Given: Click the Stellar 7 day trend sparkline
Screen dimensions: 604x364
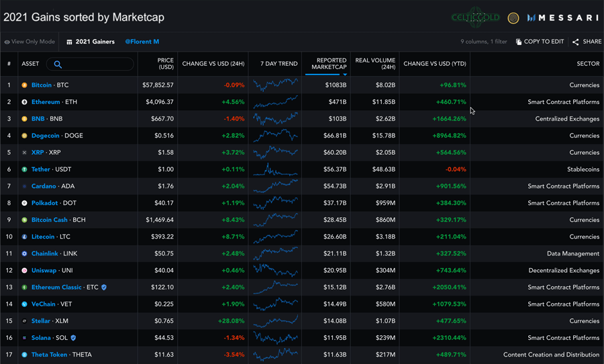Looking at the screenshot, I should (275, 320).
